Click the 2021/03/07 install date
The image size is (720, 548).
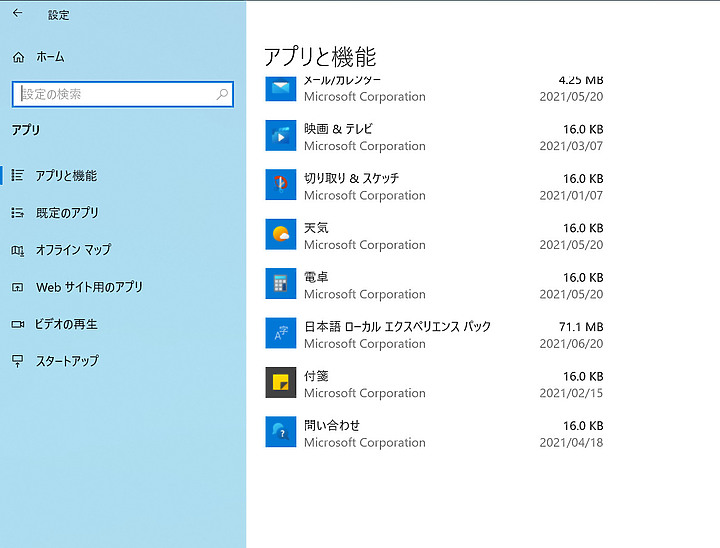tap(571, 146)
